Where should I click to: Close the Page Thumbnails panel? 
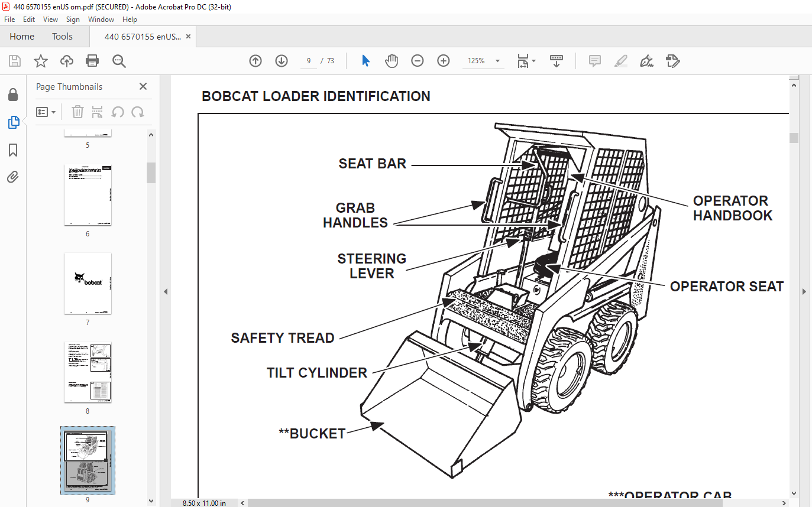(x=143, y=86)
